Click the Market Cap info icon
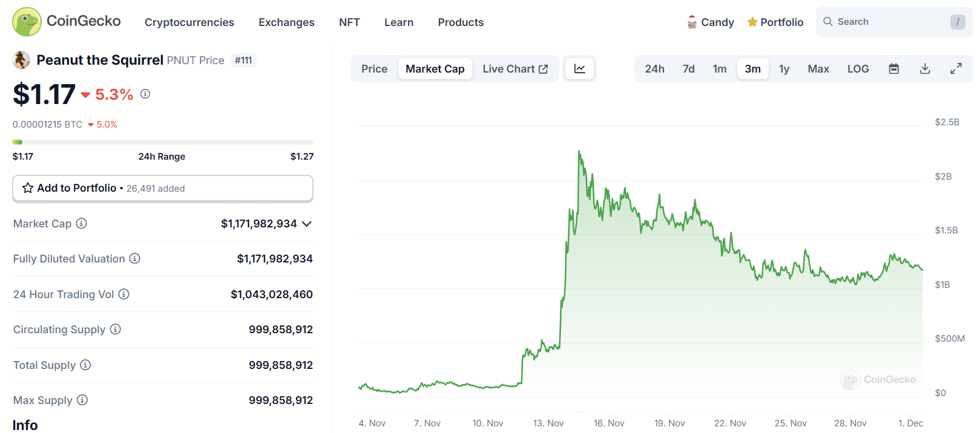This screenshot has width=980, height=433. 81,223
